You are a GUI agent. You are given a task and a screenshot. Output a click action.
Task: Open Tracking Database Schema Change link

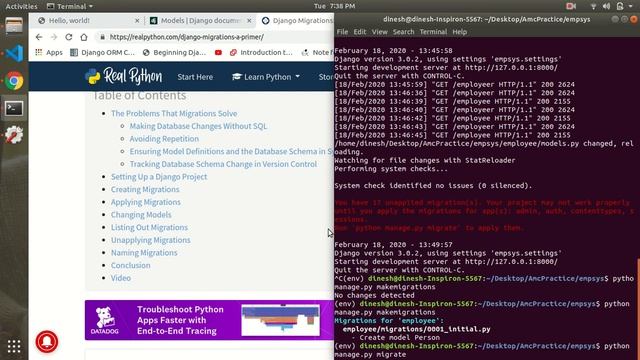[x=223, y=164]
